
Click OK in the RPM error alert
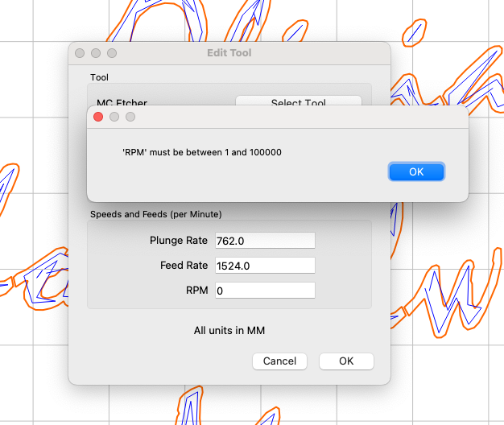tap(415, 171)
